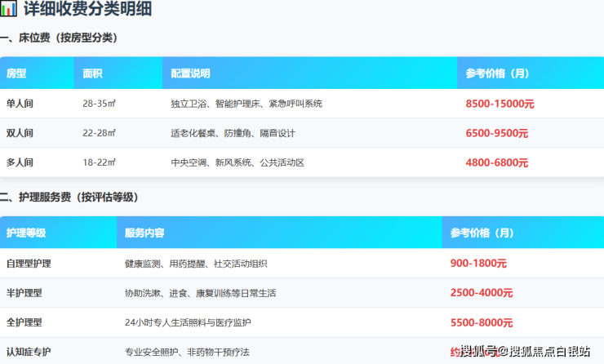
Task: Click the 搜狐号@搜狐焦点白银站 watermark
Action: tap(525, 352)
